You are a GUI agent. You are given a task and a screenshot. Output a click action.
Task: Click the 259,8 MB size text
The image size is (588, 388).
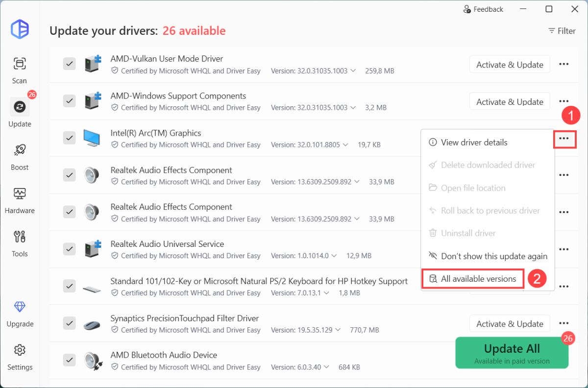click(x=380, y=71)
